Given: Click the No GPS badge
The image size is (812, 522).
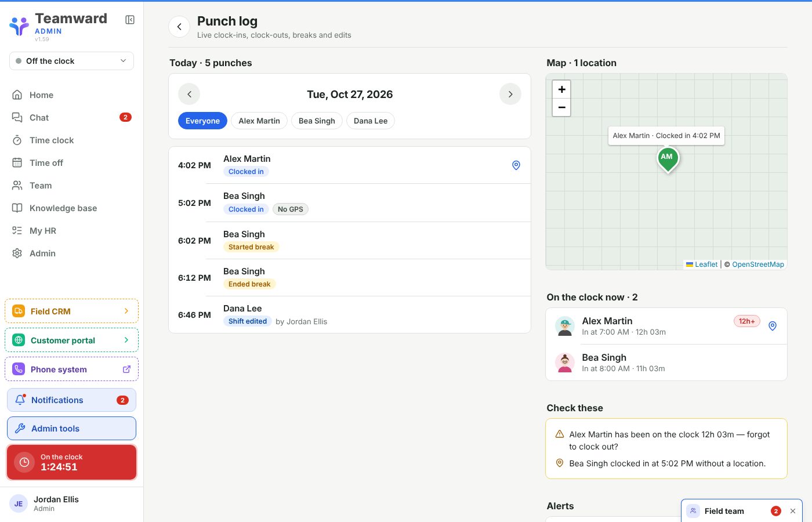Looking at the screenshot, I should tap(291, 209).
